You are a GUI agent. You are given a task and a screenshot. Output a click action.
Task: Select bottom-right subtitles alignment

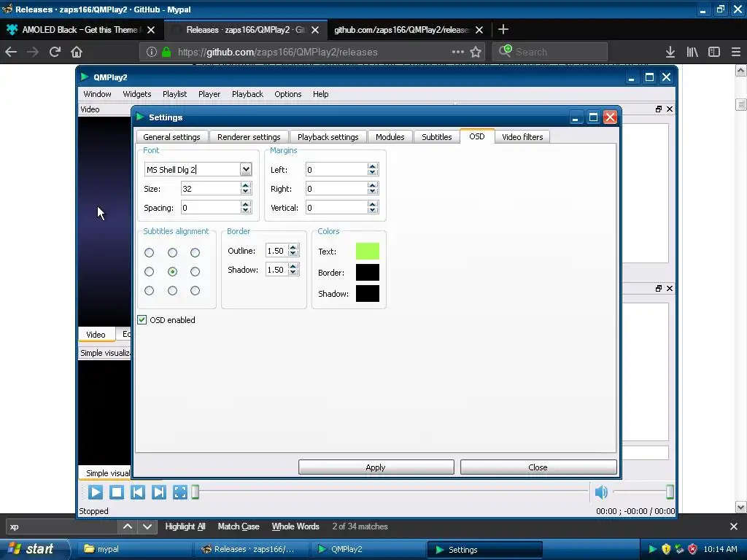(195, 290)
